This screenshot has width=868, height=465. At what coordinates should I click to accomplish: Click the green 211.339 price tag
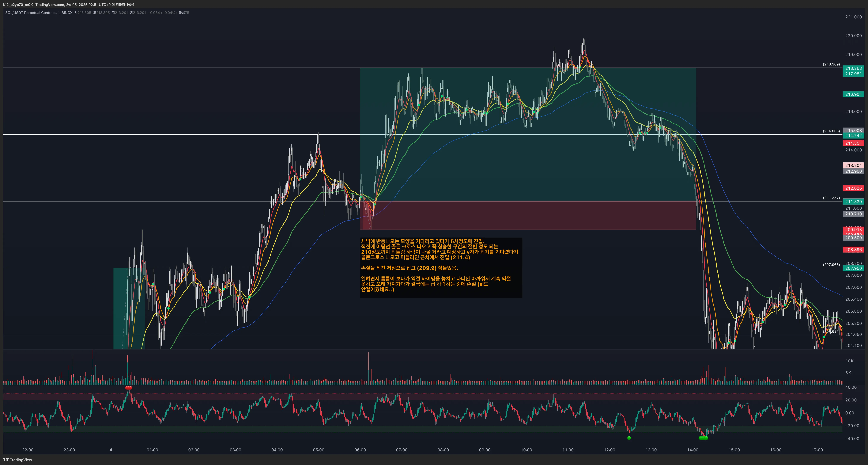pyautogui.click(x=853, y=202)
